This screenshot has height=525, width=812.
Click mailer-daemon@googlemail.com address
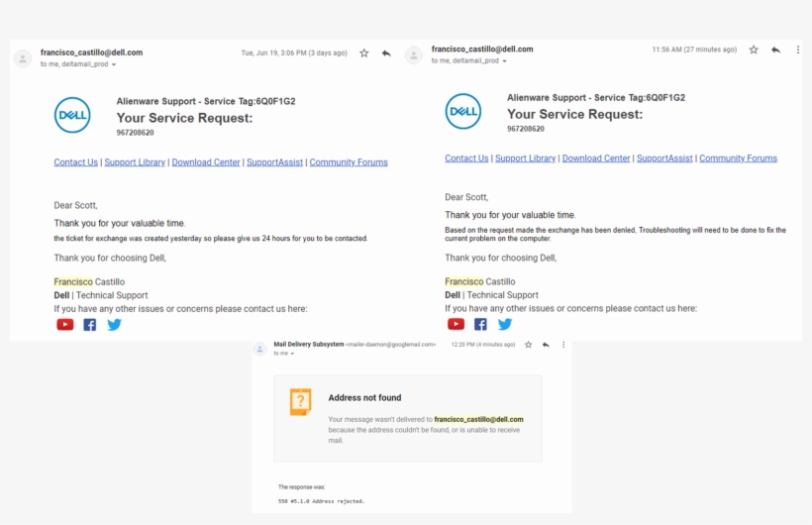click(390, 344)
